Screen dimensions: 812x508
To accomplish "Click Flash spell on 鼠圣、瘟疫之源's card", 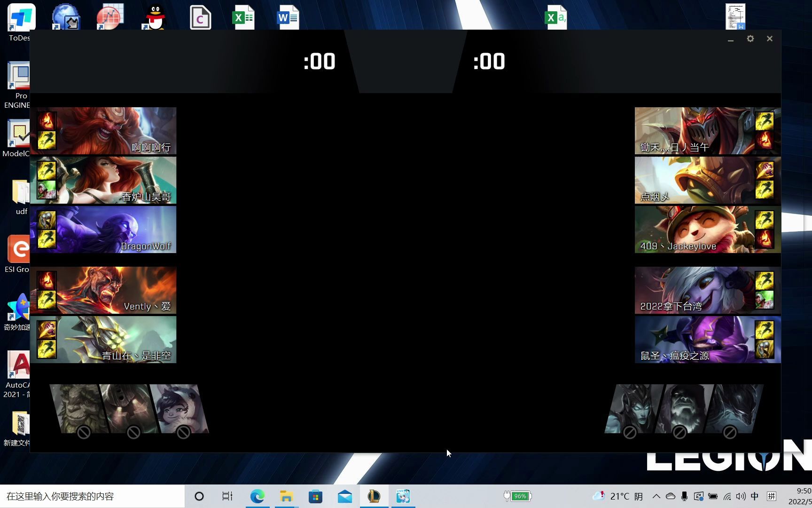I will click(765, 330).
